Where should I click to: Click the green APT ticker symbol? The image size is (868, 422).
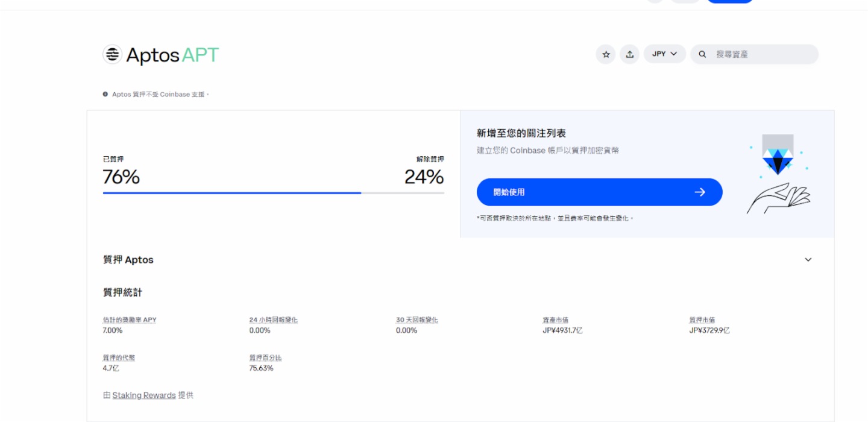tap(199, 54)
